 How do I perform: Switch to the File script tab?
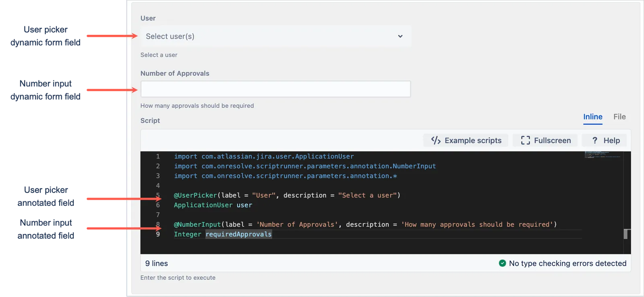(619, 117)
